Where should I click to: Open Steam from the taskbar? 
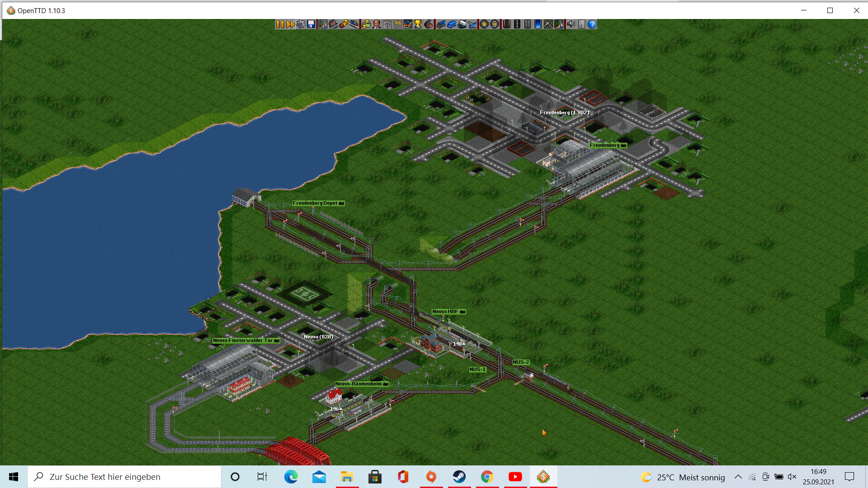point(459,477)
